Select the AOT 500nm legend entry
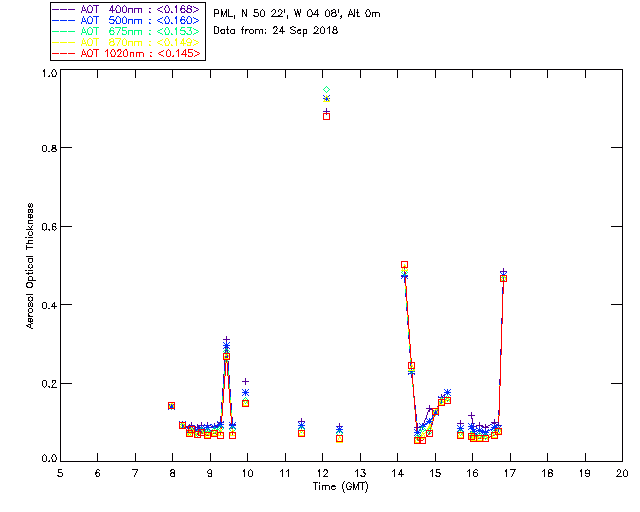 coord(126,20)
